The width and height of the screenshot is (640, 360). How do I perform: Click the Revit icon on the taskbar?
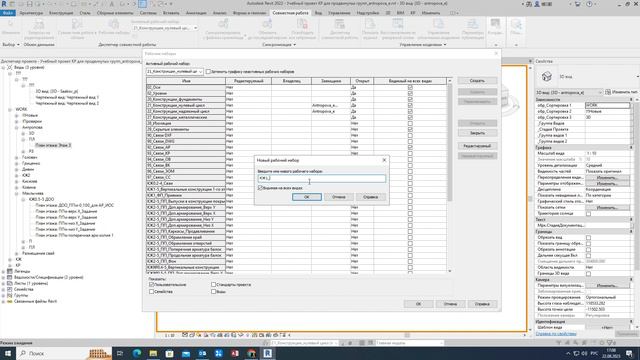[267, 353]
